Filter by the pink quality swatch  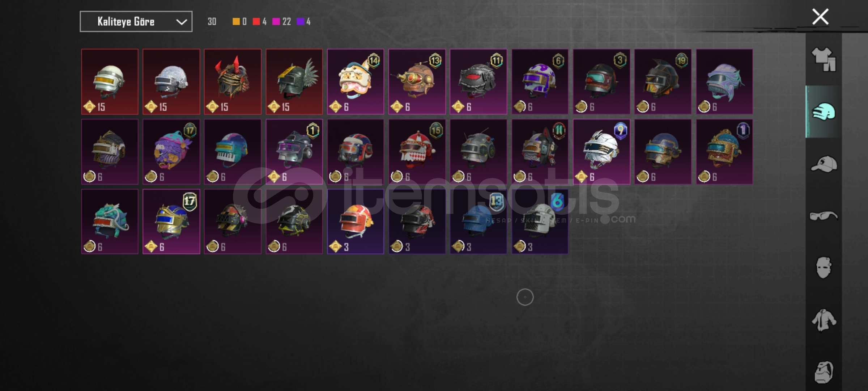(276, 22)
